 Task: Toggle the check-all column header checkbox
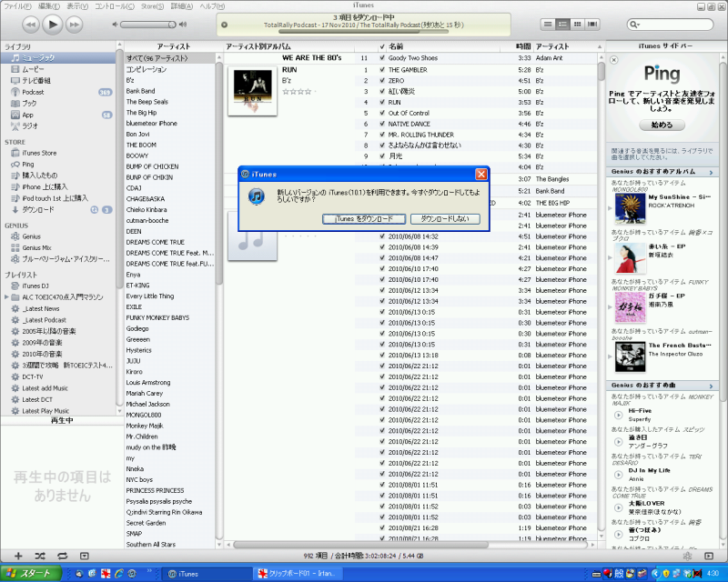pos(382,46)
